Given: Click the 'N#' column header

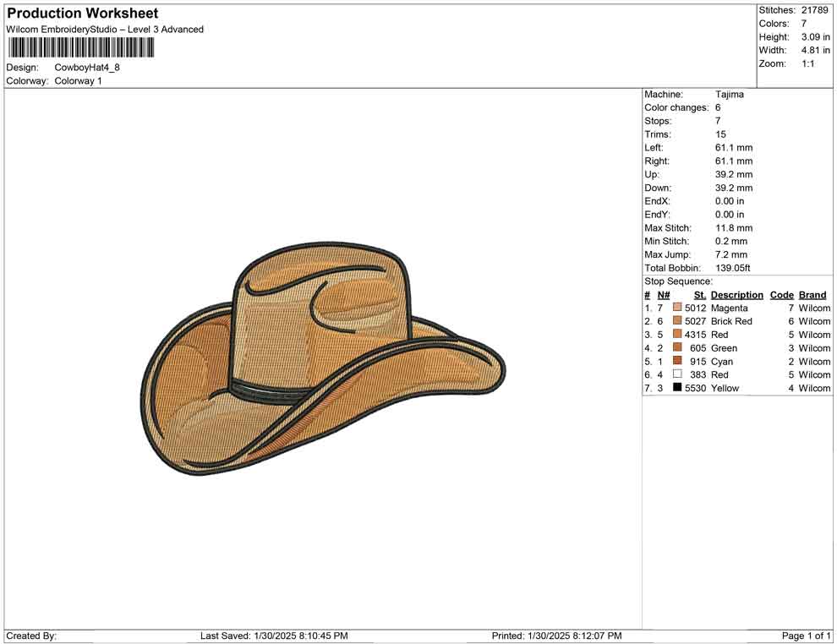Looking at the screenshot, I should (664, 295).
